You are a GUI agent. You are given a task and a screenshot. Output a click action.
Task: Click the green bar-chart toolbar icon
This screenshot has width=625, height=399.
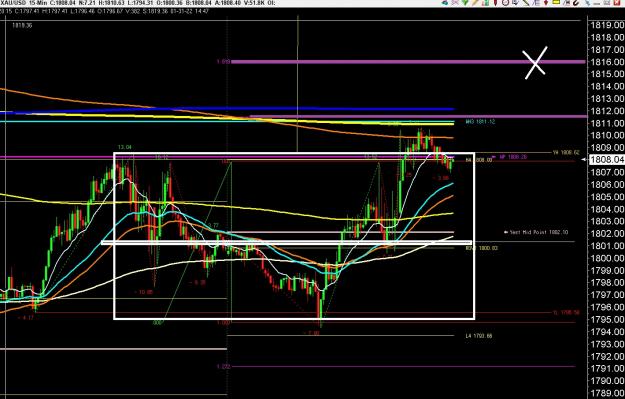click(x=485, y=2)
